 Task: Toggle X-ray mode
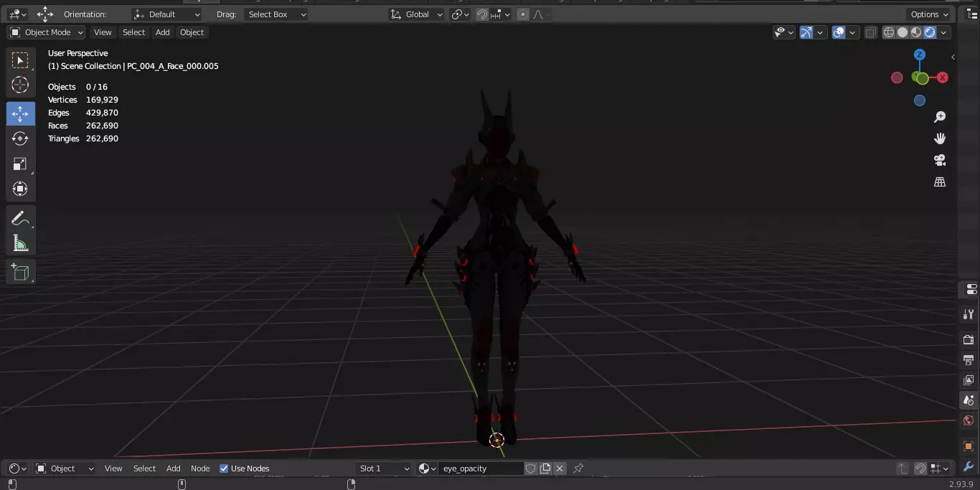[871, 32]
